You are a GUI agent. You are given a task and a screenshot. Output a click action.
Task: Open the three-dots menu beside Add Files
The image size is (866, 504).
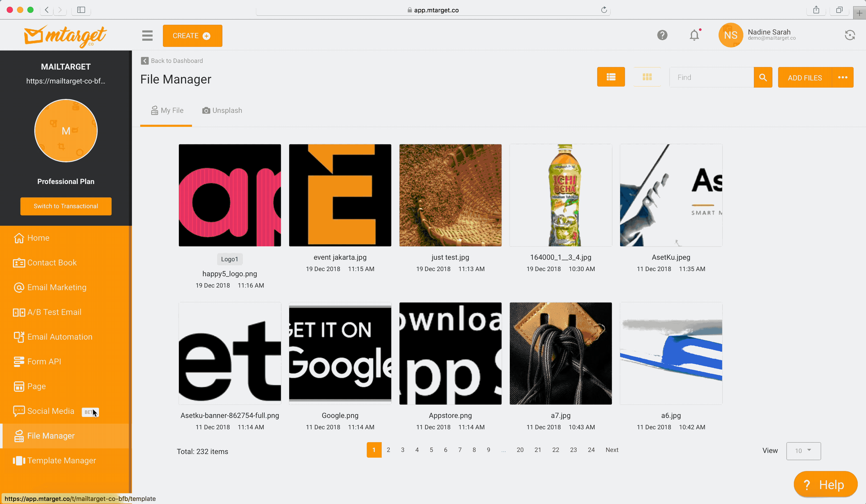(x=842, y=77)
